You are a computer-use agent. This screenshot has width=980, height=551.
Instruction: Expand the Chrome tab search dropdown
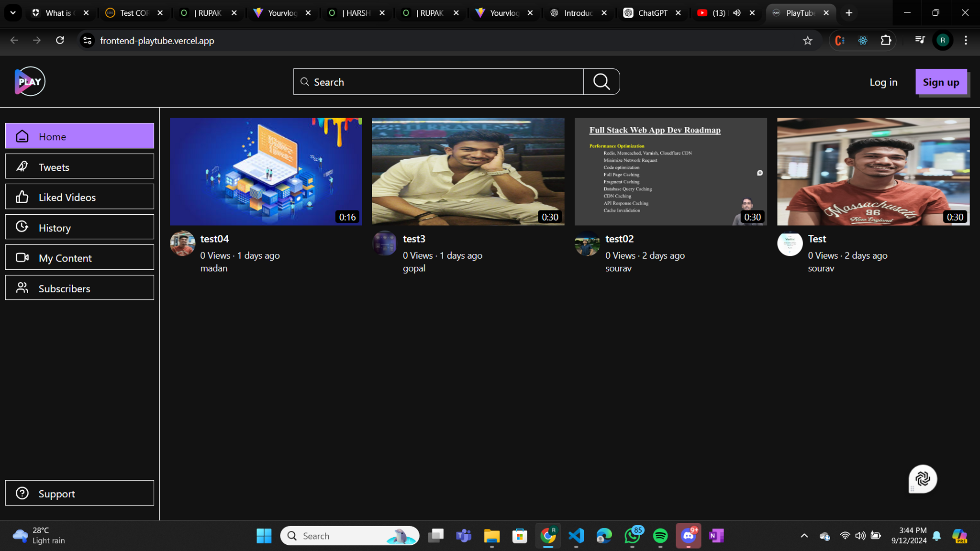13,13
